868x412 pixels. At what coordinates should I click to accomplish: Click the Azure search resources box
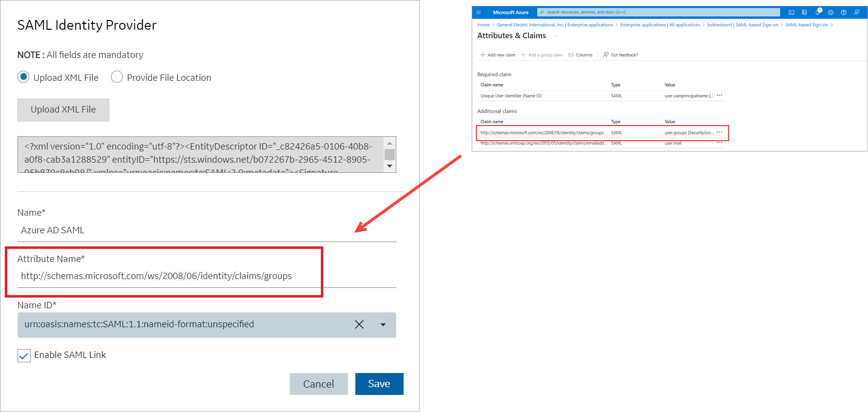(x=658, y=12)
